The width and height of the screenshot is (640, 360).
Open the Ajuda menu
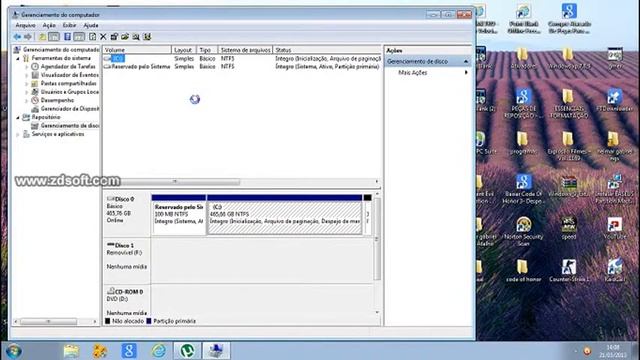click(x=91, y=25)
